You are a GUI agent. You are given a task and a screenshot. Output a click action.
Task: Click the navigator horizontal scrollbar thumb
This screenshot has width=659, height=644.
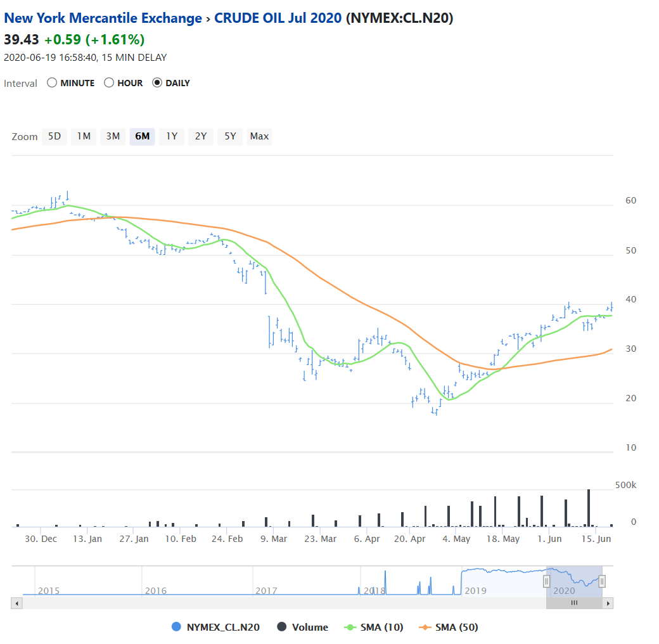[x=574, y=603]
